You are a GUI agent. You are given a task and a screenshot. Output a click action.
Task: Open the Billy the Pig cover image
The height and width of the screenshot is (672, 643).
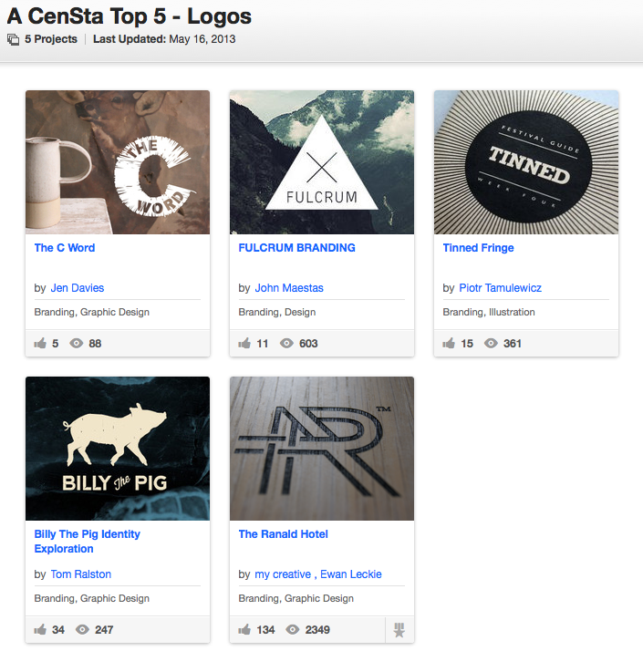(x=118, y=449)
